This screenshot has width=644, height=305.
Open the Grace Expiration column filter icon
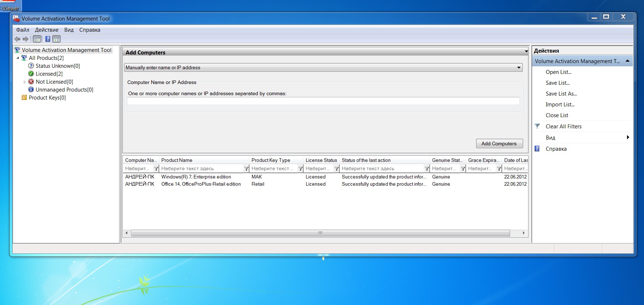[499, 168]
